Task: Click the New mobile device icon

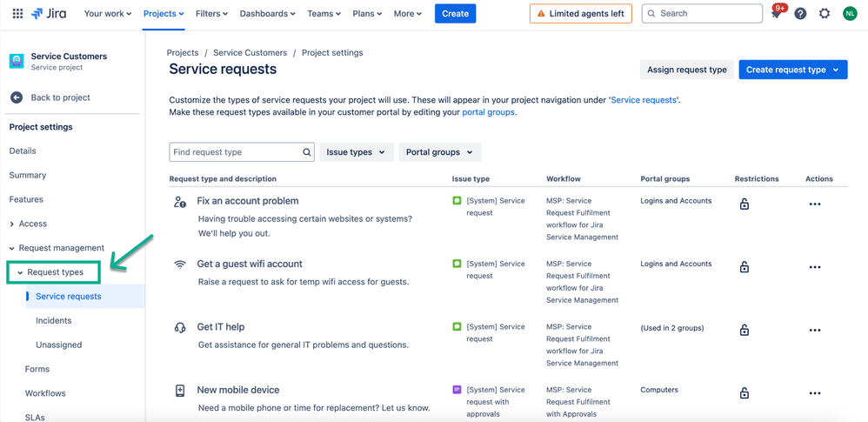Action: pos(180,391)
